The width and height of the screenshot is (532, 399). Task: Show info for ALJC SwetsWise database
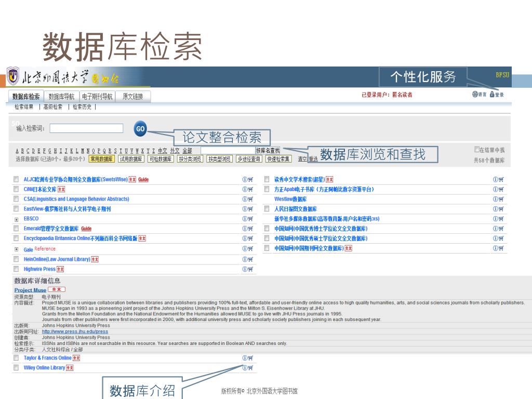click(245, 179)
